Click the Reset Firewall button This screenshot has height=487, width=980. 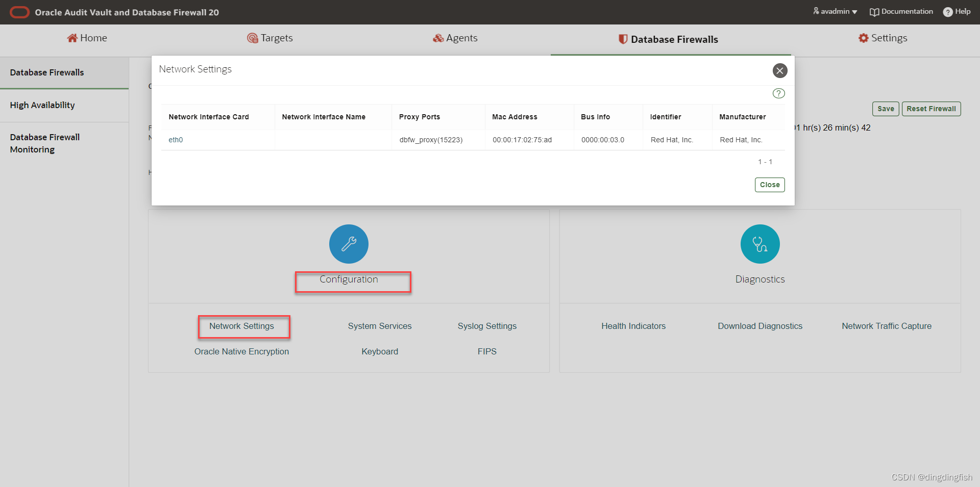(931, 109)
